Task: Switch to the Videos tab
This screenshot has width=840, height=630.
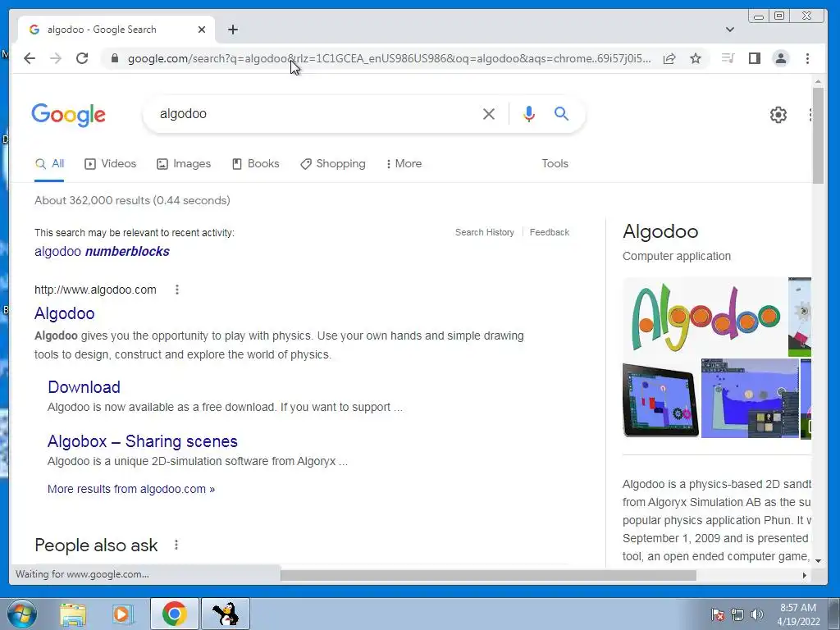Action: (111, 164)
